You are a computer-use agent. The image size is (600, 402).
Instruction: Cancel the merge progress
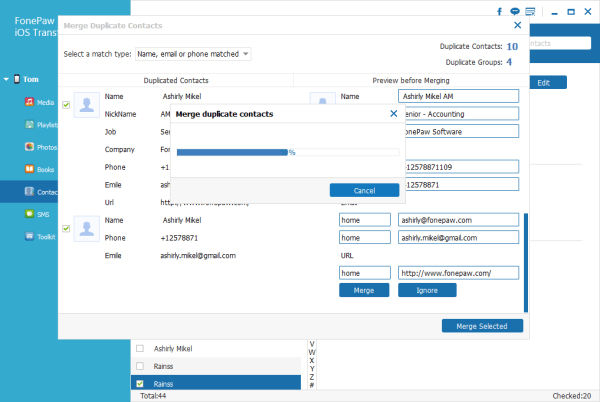click(364, 190)
